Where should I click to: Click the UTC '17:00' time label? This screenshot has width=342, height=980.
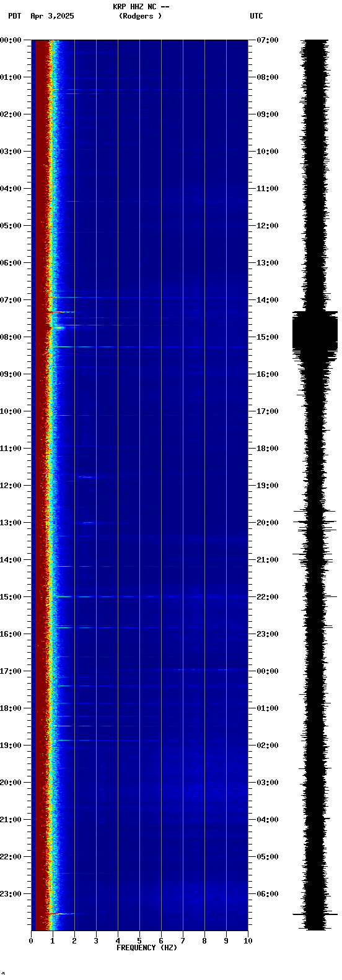coord(268,411)
